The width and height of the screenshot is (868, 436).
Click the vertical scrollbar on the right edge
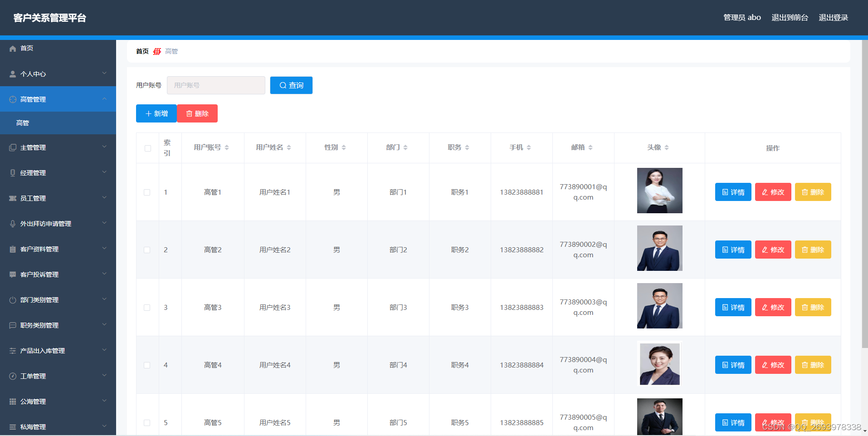865,194
